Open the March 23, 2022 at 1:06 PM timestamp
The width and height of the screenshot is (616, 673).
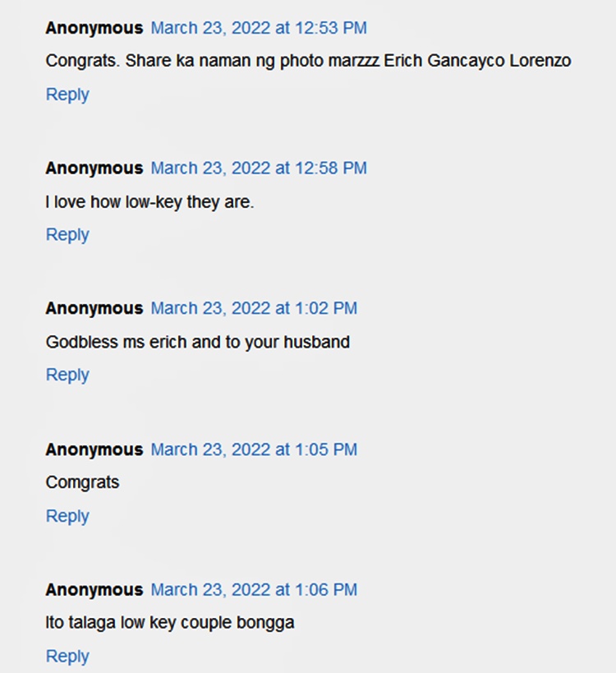[x=254, y=590]
